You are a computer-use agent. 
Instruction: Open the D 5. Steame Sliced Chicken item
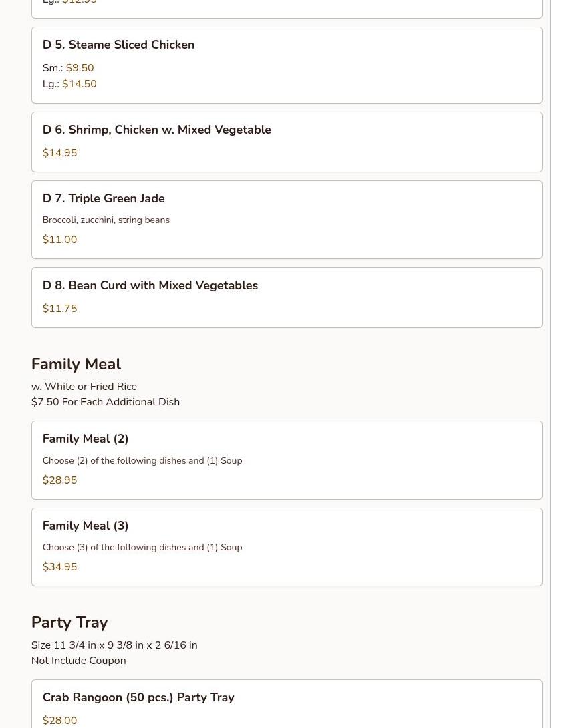118,45
